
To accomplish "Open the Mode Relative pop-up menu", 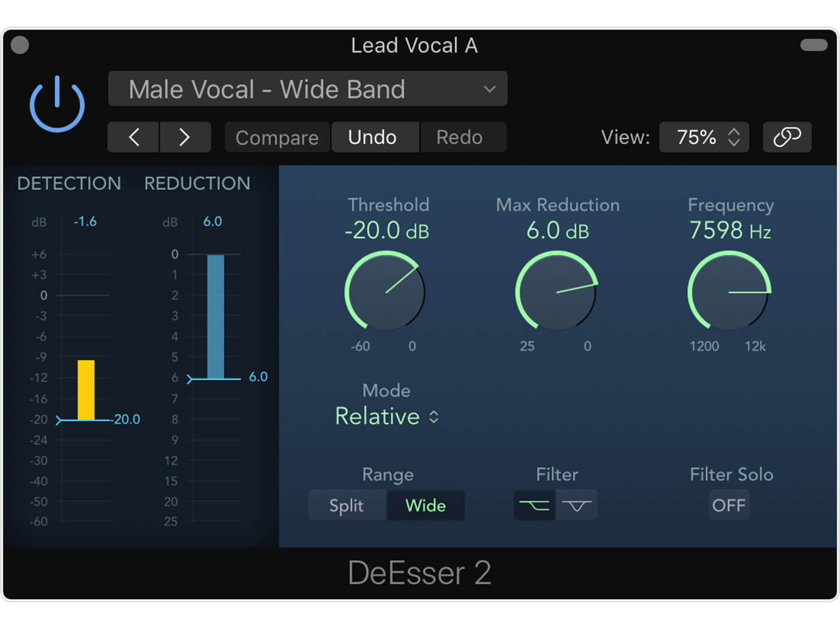I will point(387,416).
